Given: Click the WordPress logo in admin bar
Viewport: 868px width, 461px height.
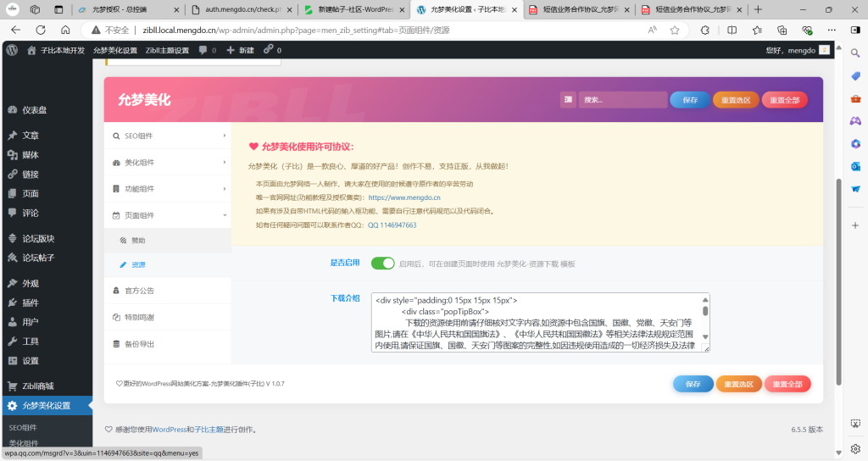Looking at the screenshot, I should [x=11, y=50].
